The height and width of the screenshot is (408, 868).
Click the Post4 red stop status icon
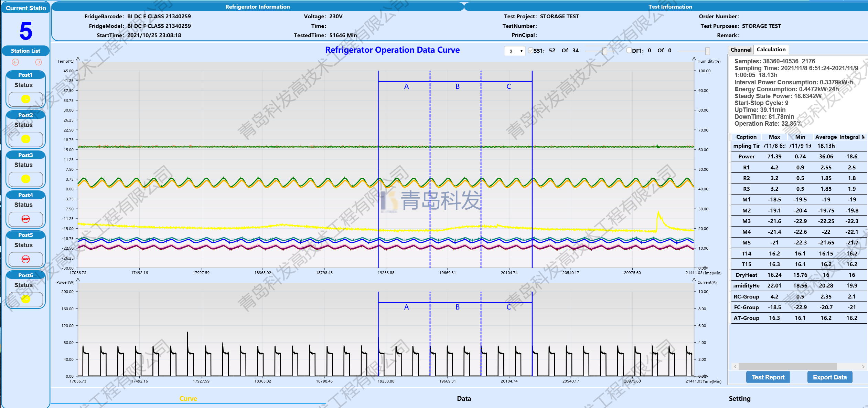pos(26,219)
